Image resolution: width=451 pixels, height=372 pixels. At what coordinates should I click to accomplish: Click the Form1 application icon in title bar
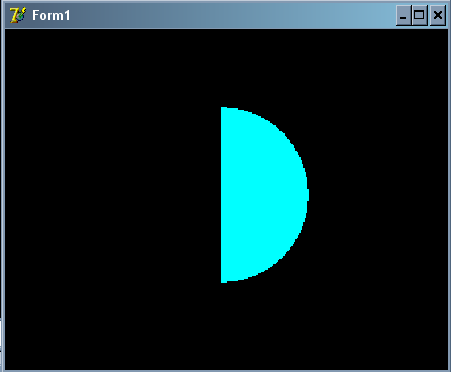[17, 15]
